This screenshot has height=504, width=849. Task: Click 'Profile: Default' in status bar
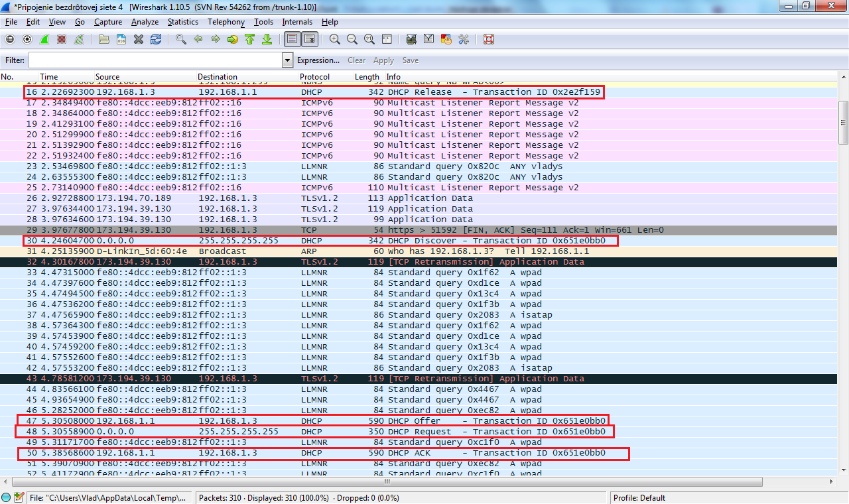click(x=639, y=497)
